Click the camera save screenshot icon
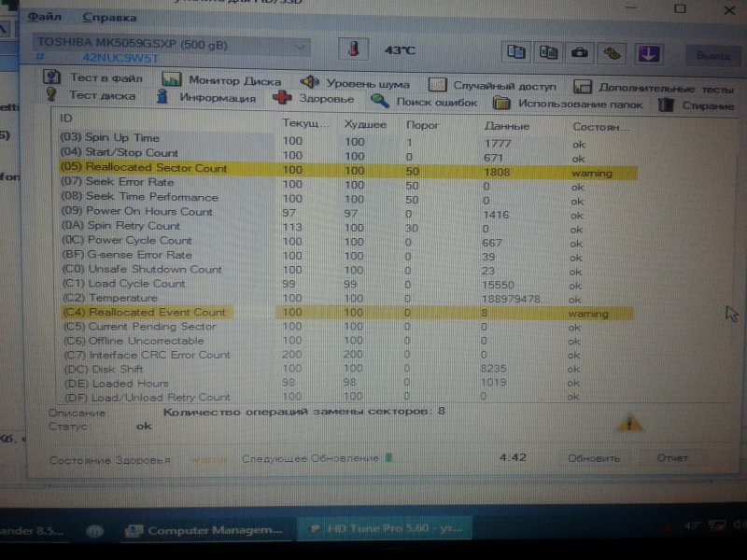 pyautogui.click(x=580, y=51)
